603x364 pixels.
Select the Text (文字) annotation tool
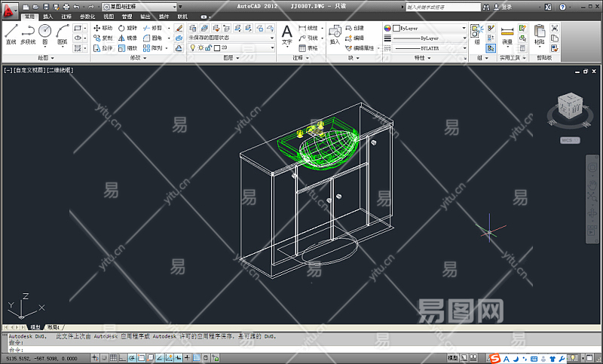point(286,34)
